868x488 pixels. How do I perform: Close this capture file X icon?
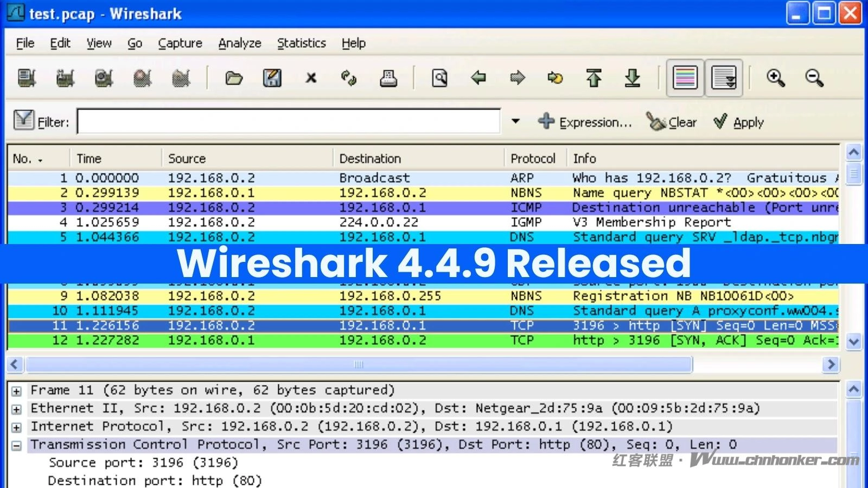[311, 78]
